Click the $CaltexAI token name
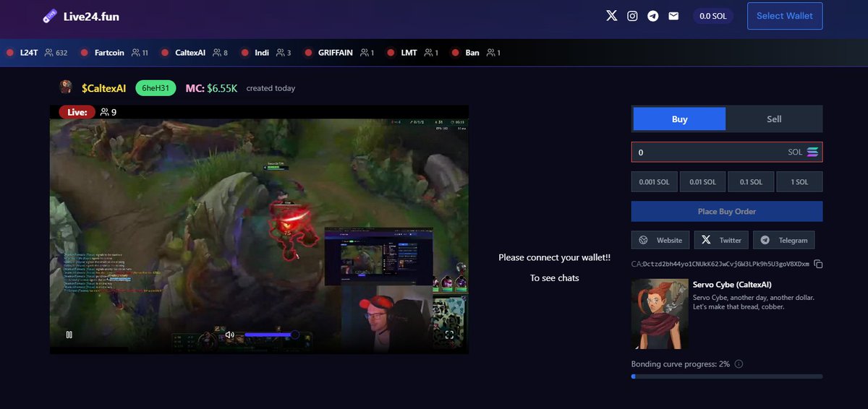The height and width of the screenshot is (409, 868). click(104, 88)
